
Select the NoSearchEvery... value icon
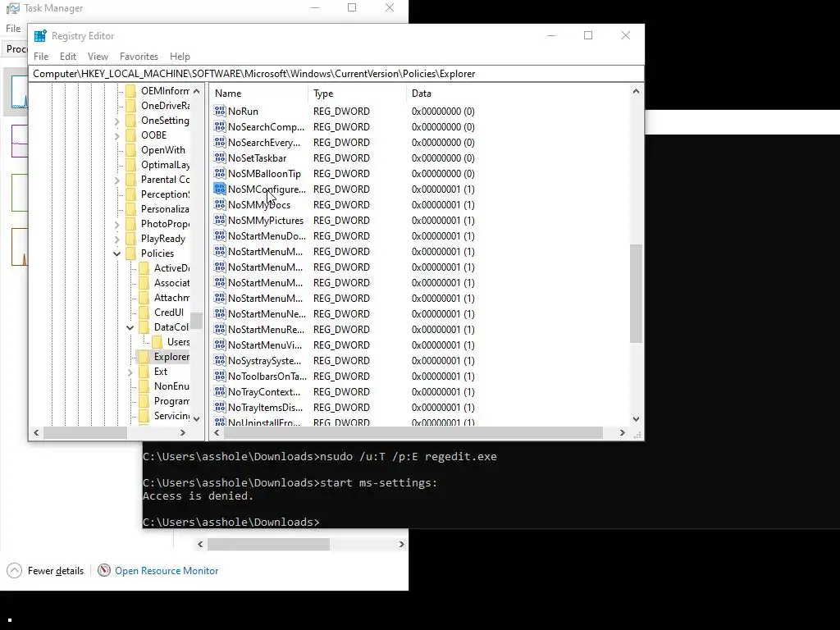pyautogui.click(x=220, y=142)
